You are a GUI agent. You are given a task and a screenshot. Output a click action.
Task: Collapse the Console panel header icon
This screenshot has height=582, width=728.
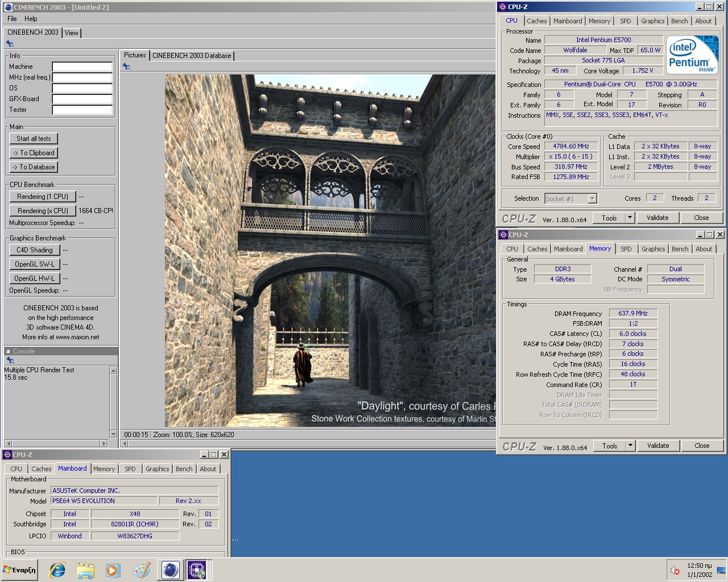(8, 351)
